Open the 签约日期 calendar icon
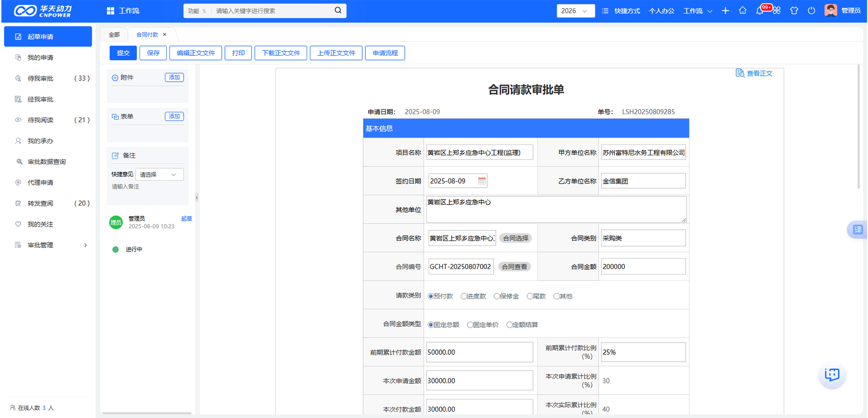 point(482,181)
